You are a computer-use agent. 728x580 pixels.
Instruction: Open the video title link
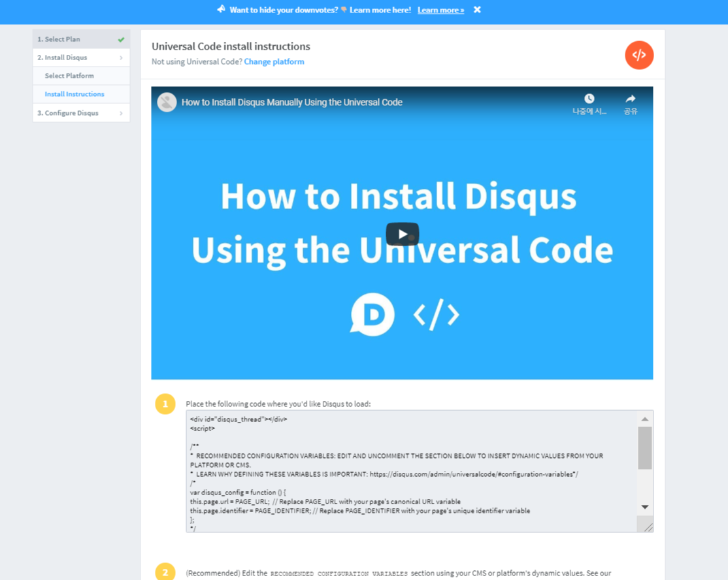(291, 102)
